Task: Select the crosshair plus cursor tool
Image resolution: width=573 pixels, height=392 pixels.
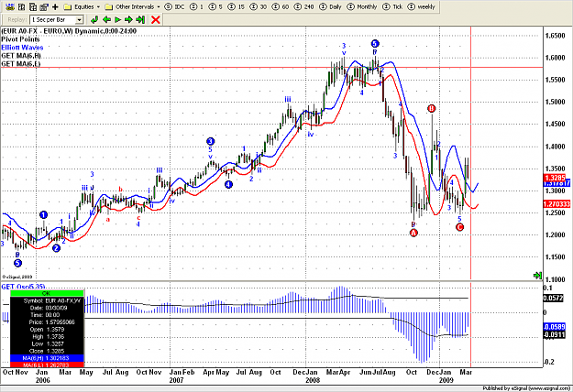Action: click(x=55, y=6)
